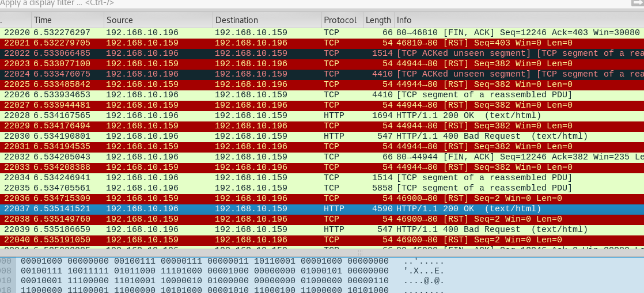This screenshot has width=644, height=293.
Task: Select packet 22030 400 Bad Request row
Action: (288, 136)
